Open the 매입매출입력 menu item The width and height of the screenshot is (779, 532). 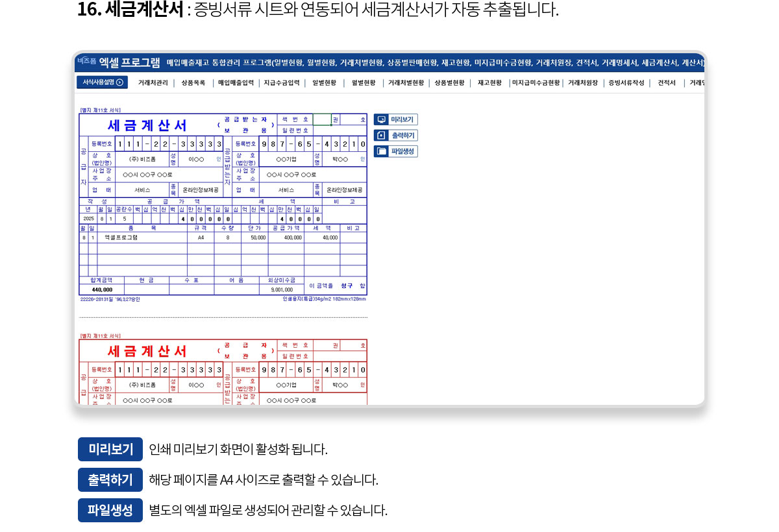[236, 83]
